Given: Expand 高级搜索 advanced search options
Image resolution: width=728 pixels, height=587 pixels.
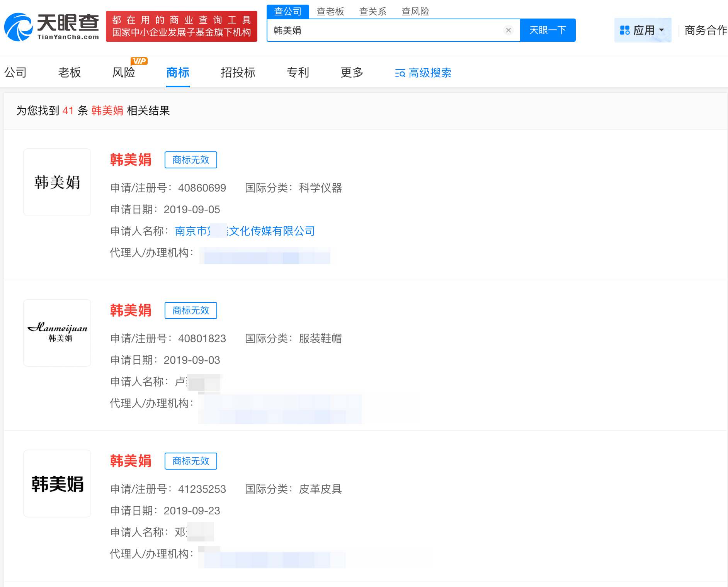Looking at the screenshot, I should pyautogui.click(x=429, y=73).
